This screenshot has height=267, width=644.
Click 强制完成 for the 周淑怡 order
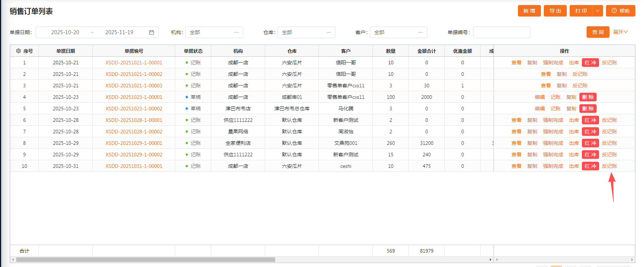click(553, 132)
